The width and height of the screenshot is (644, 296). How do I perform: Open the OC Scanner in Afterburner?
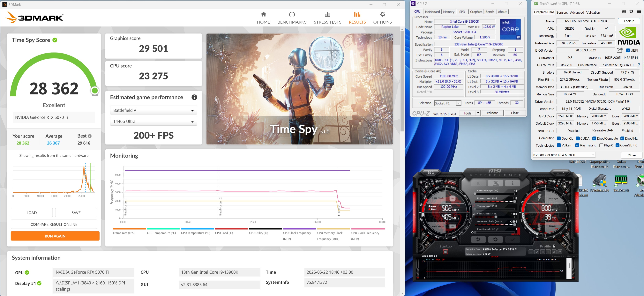pos(431,173)
